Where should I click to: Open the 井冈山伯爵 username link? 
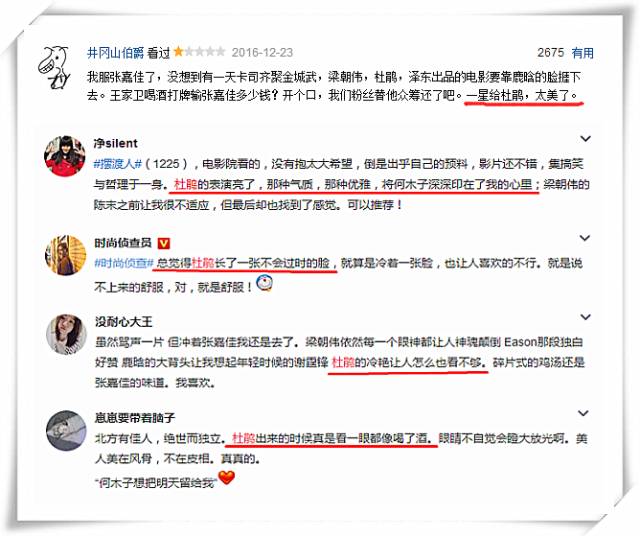116,53
